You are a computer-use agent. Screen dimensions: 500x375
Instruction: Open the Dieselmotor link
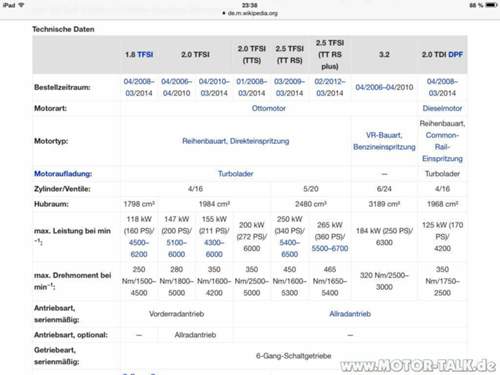pyautogui.click(x=442, y=108)
